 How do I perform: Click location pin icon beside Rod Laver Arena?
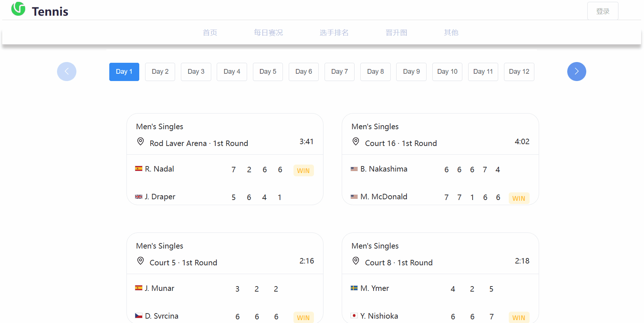[140, 142]
